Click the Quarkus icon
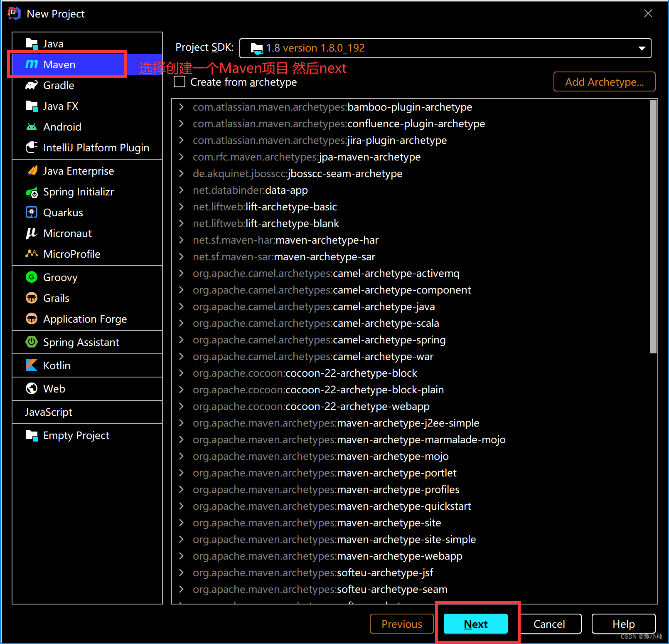 (32, 212)
